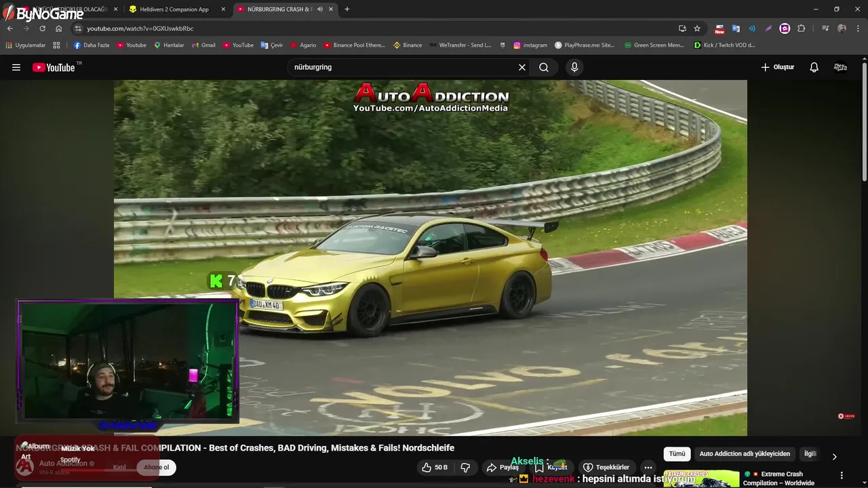
Task: Open the Chrome profile avatar
Action: pos(842,28)
